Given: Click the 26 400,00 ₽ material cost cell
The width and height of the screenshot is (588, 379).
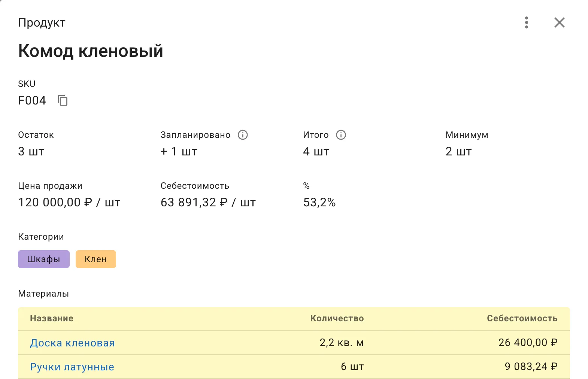Looking at the screenshot, I should 527,343.
